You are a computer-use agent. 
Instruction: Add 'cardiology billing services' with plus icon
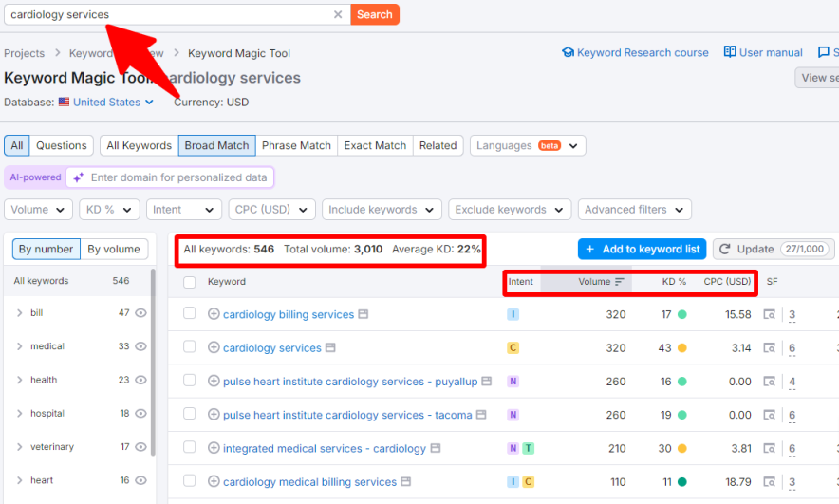click(214, 314)
